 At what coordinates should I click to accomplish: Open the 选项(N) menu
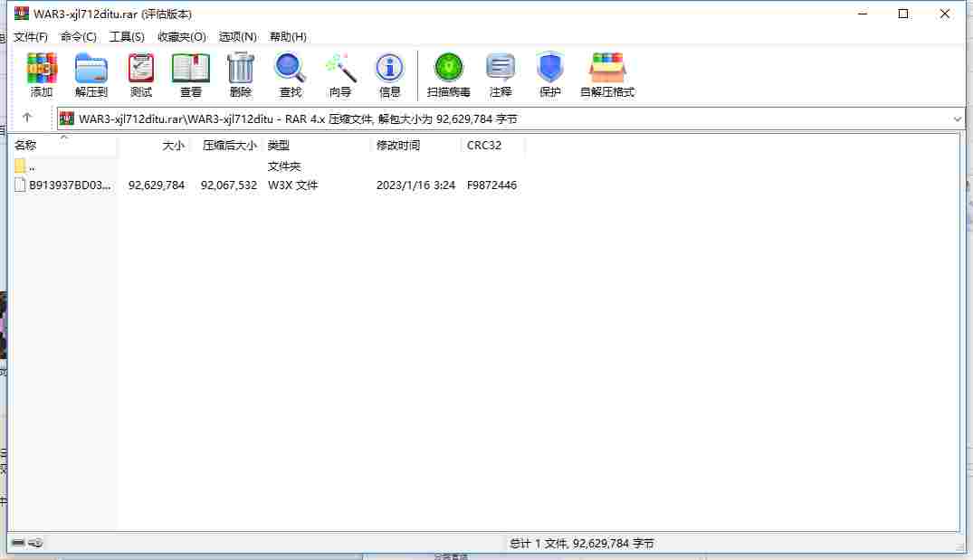click(x=238, y=36)
